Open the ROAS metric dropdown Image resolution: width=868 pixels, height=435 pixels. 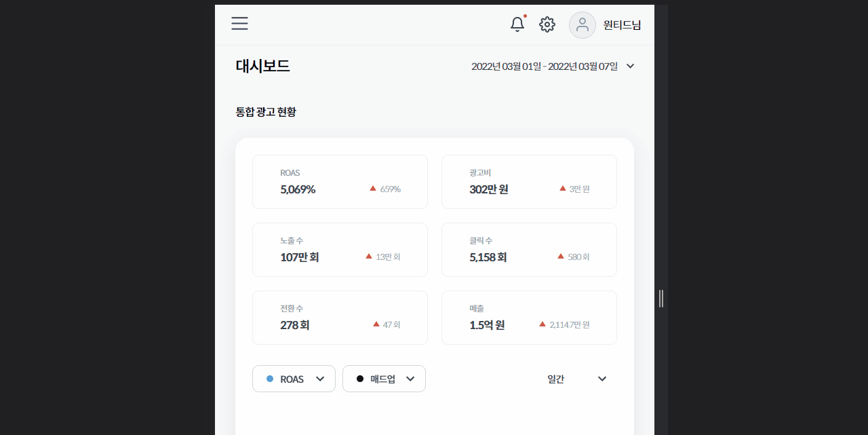[294, 379]
